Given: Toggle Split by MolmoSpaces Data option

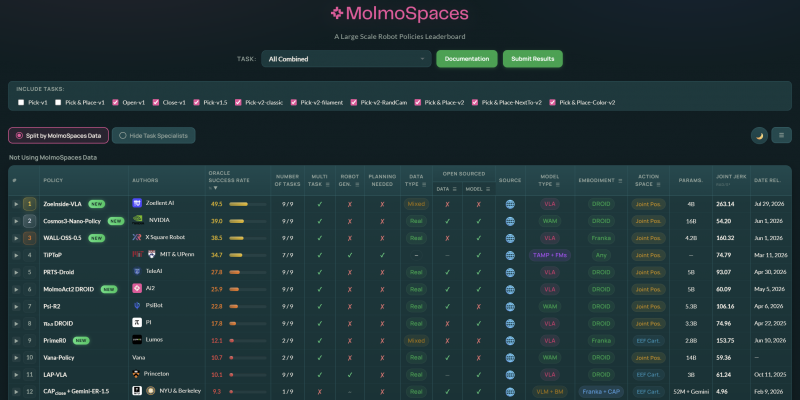Looking at the screenshot, I should tap(58, 136).
